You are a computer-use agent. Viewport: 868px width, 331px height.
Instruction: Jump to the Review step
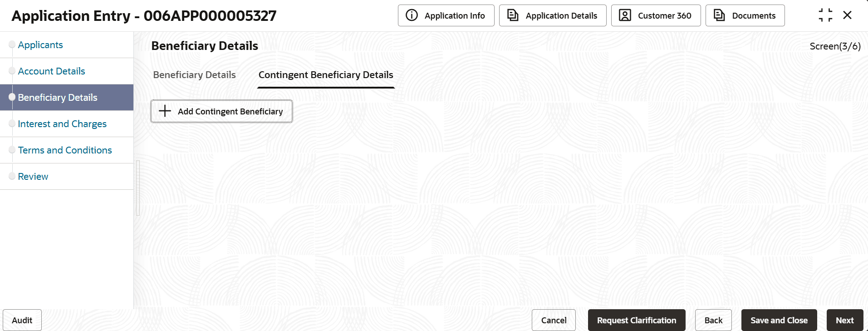pyautogui.click(x=33, y=177)
